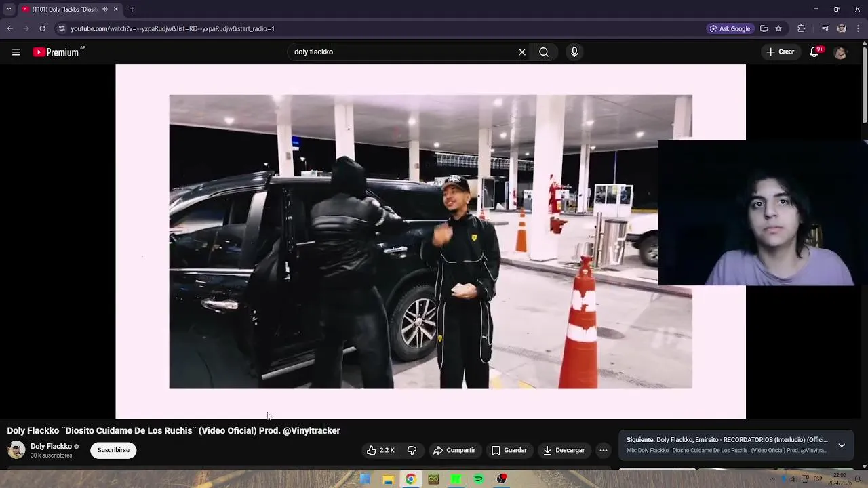Open Chrome tab search dropdown arrow
The height and width of the screenshot is (488, 868).
point(9,9)
